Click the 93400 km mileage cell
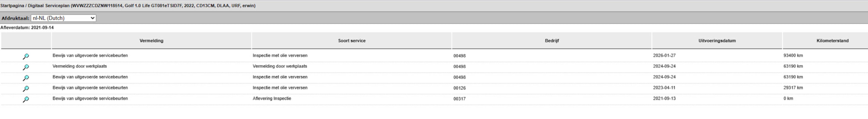The height and width of the screenshot is (119, 868). (x=793, y=56)
